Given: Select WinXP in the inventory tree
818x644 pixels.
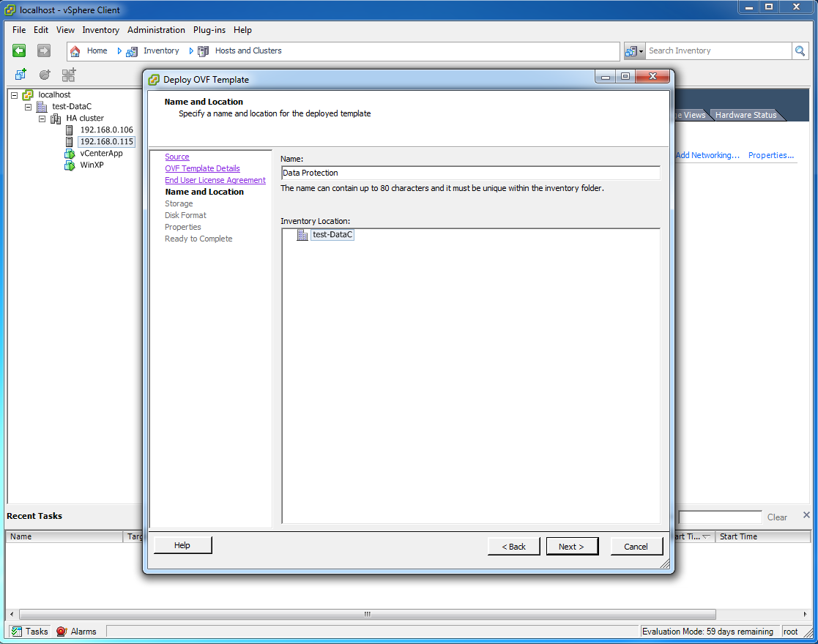Looking at the screenshot, I should pyautogui.click(x=92, y=165).
